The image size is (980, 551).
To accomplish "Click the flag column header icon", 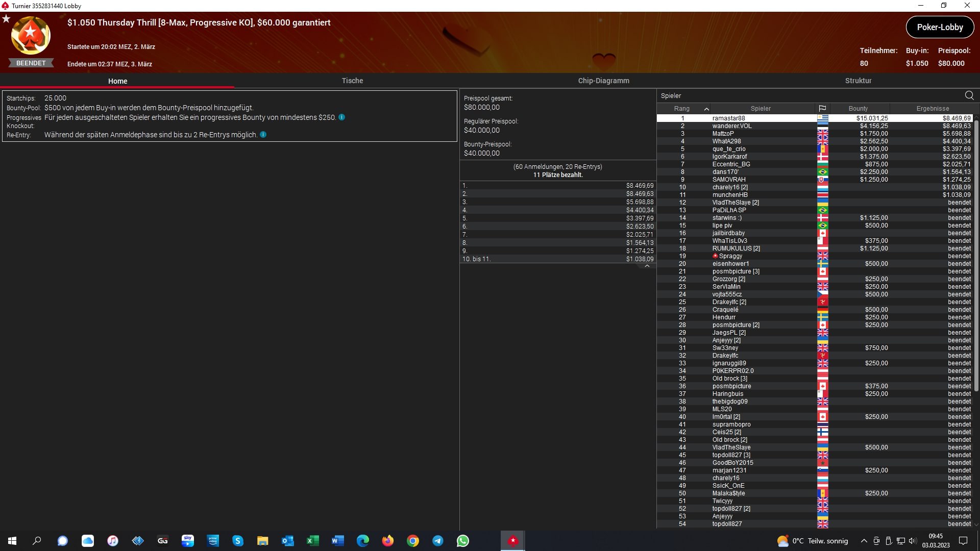I will point(822,108).
